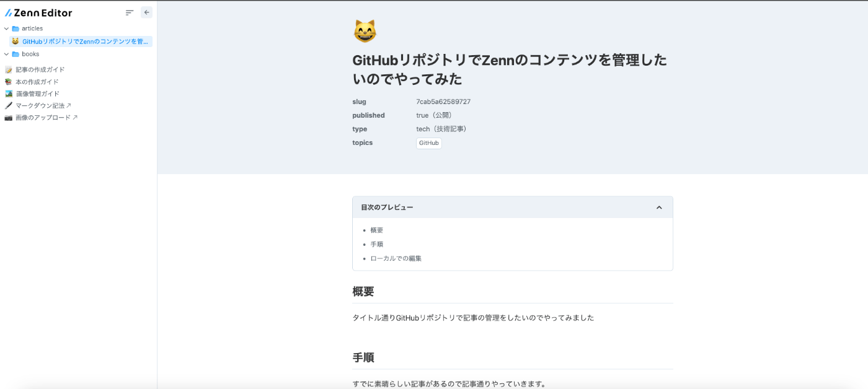The width and height of the screenshot is (868, 389).
Task: Click cat emoji icon beside sidebar article
Action: 15,42
